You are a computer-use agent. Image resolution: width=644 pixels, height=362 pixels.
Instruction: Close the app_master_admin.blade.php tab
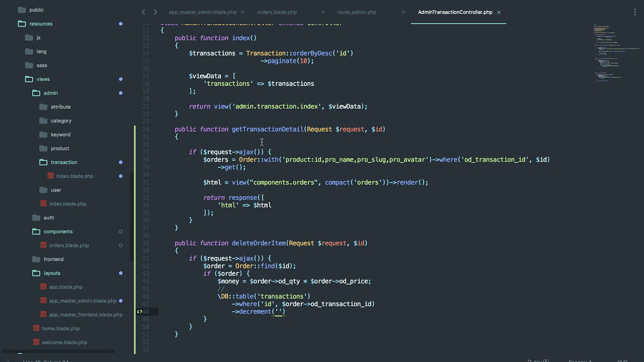243,12
